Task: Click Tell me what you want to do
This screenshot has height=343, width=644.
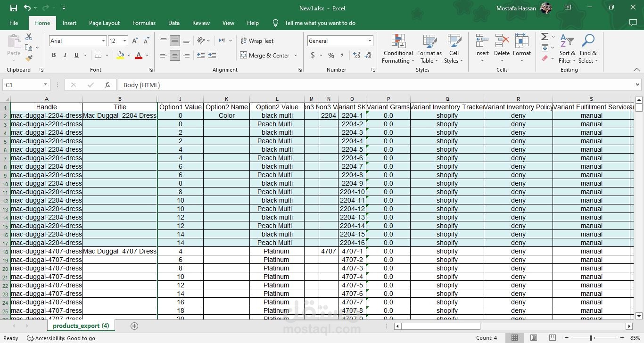Action: (320, 23)
